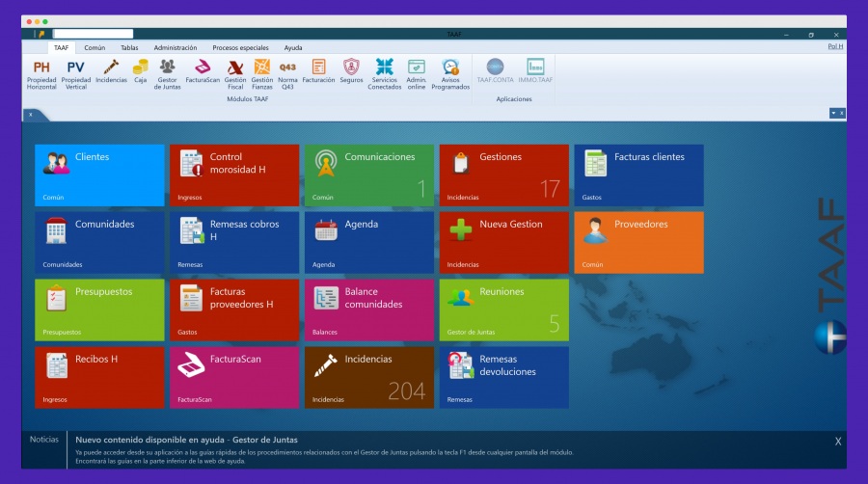
Task: Open the Balance comunidades tile
Action: pos(369,310)
